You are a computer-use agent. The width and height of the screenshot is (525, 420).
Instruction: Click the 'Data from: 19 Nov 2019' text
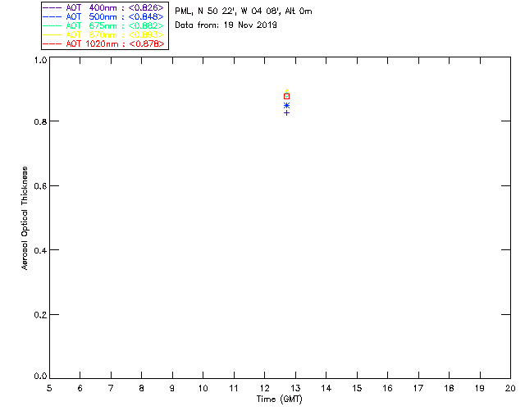click(226, 25)
